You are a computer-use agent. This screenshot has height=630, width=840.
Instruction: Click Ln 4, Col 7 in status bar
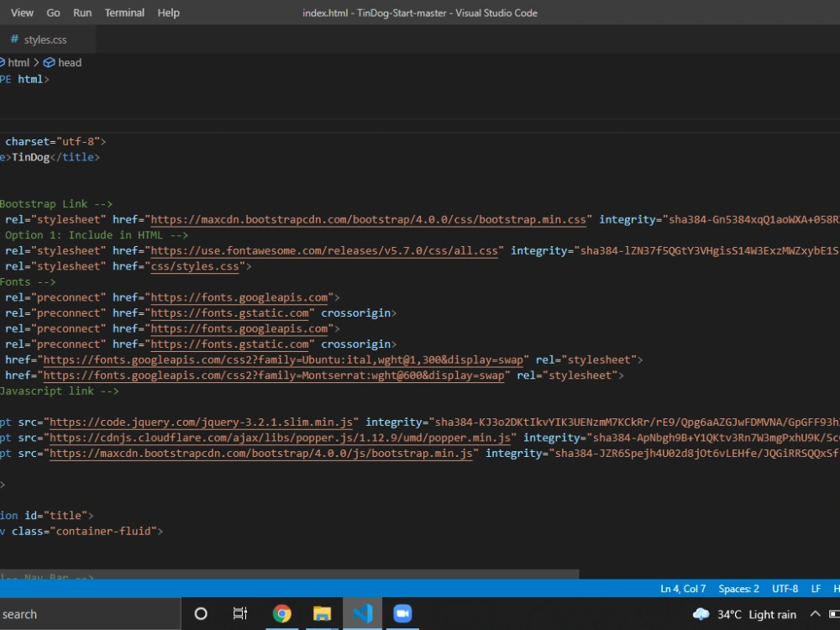(682, 589)
